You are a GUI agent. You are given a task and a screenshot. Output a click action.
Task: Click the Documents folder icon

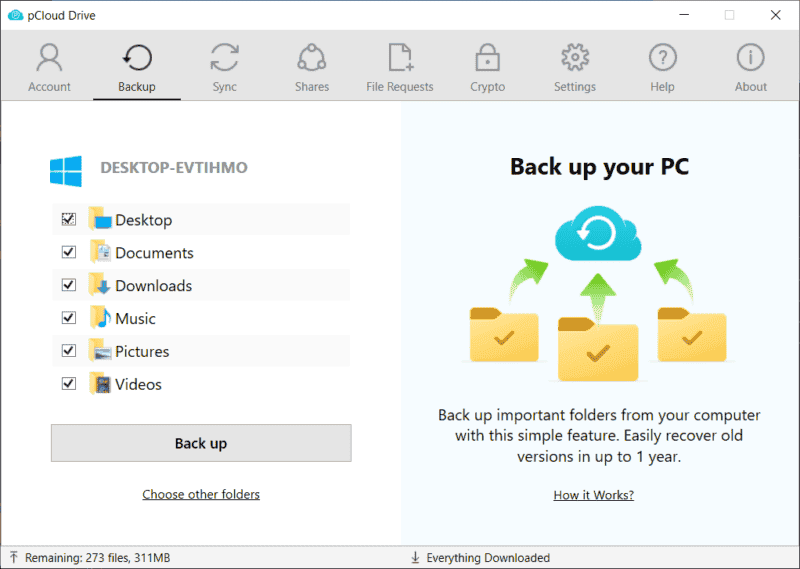99,252
